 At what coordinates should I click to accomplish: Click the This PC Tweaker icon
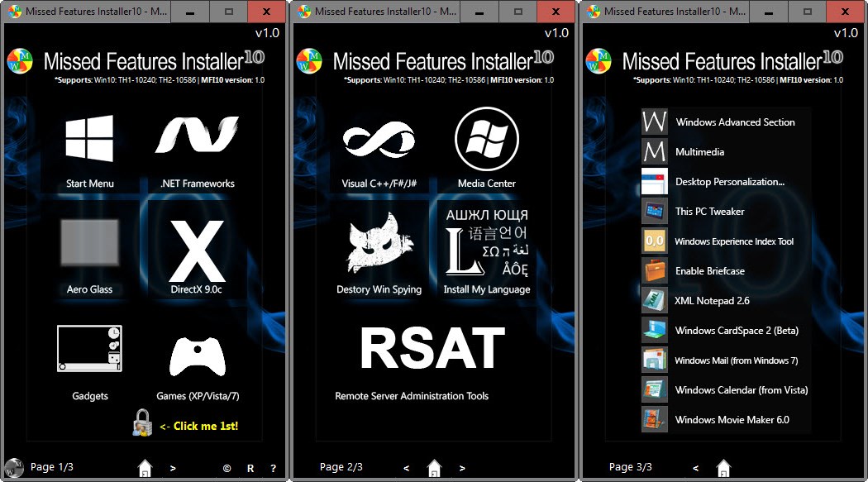coord(655,212)
